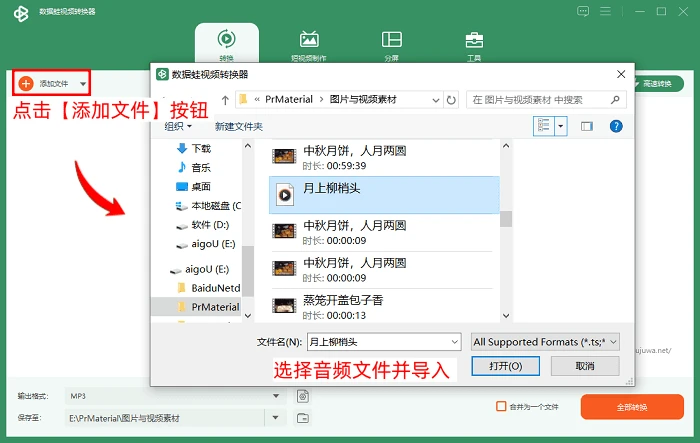Viewport: 700px width, 443px height.
Task: Open the 工具 toolbox icon tab
Action: pos(474,45)
